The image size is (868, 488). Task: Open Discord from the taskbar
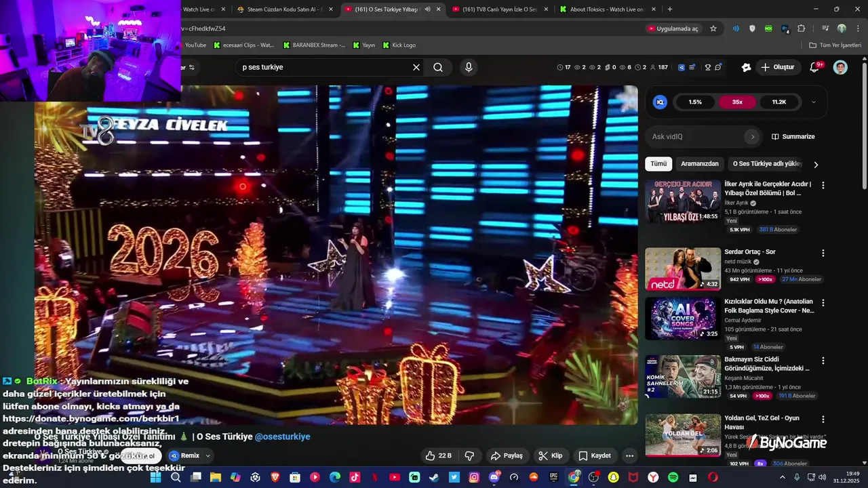(x=494, y=477)
